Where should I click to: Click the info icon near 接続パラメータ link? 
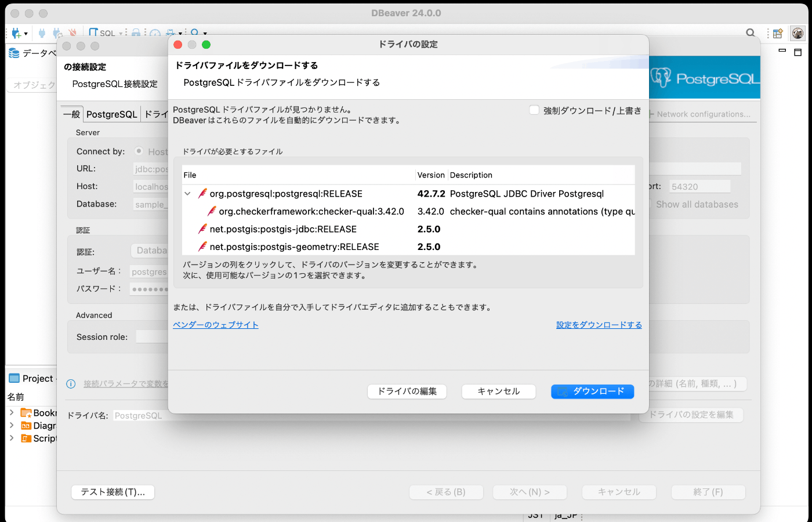tap(71, 384)
